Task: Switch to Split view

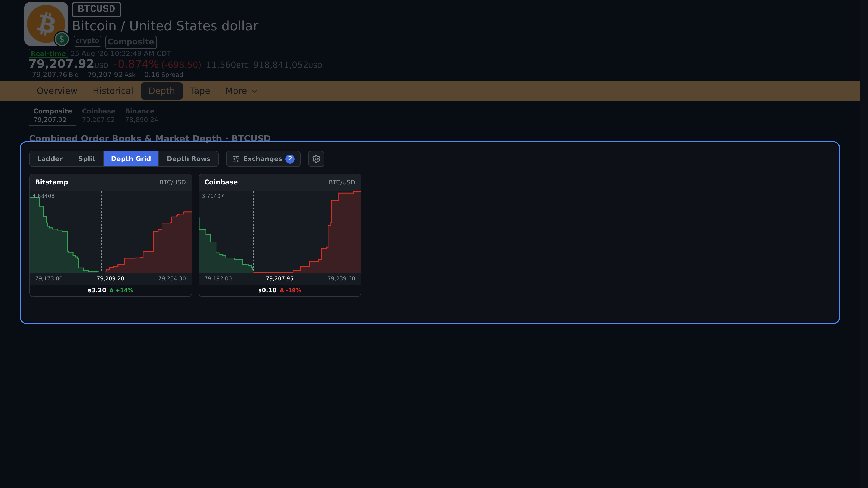Action: 87,159
